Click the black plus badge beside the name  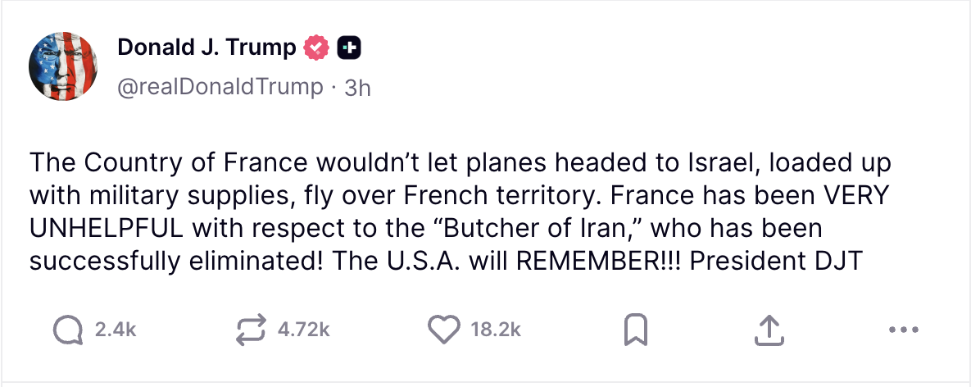click(349, 48)
